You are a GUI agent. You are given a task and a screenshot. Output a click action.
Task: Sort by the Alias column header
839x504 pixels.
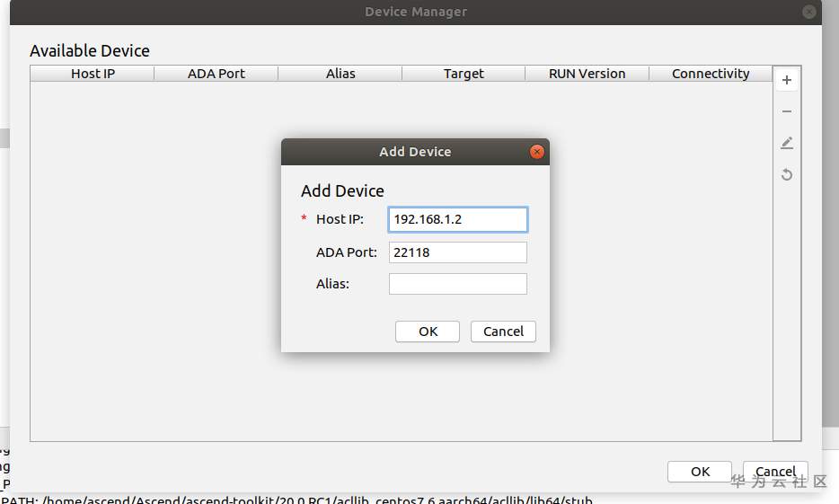tap(340, 74)
